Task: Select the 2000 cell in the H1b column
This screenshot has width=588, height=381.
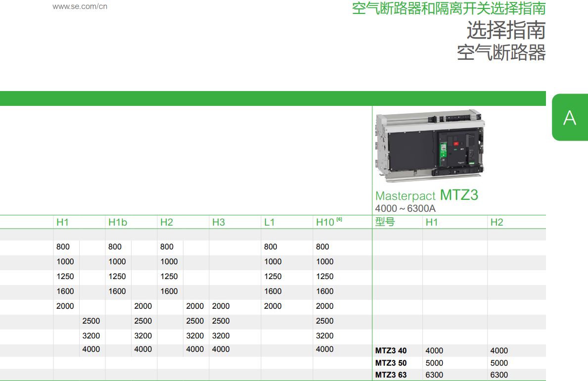Action: click(143, 306)
